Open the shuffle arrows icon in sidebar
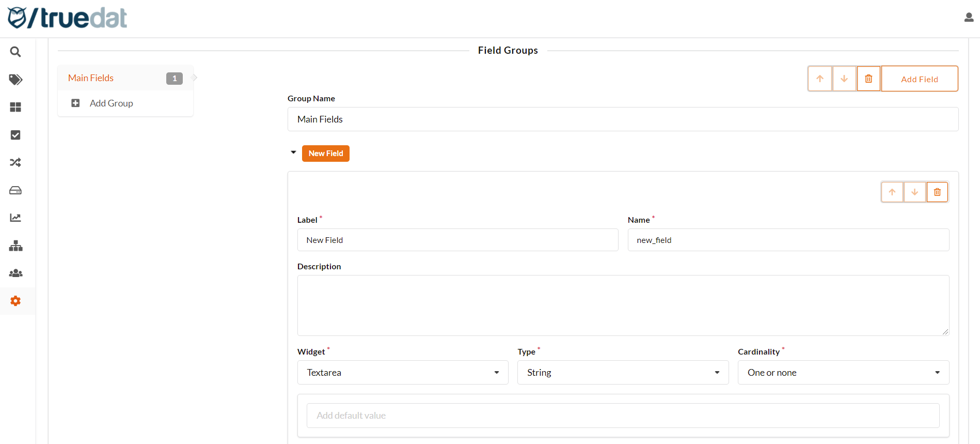This screenshot has height=444, width=980. tap(15, 162)
